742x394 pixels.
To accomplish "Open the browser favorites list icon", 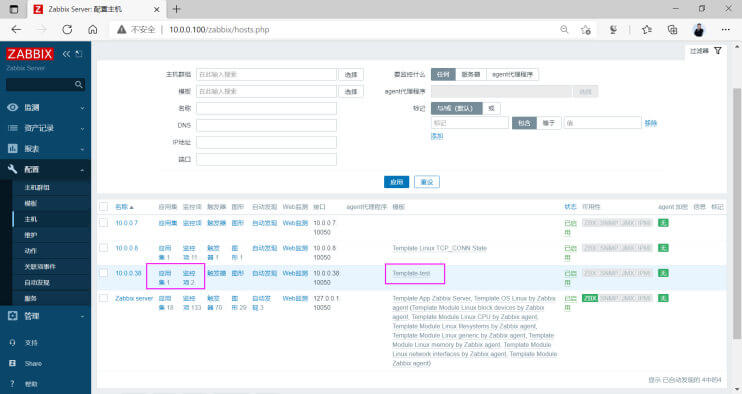I will pyautogui.click(x=646, y=29).
